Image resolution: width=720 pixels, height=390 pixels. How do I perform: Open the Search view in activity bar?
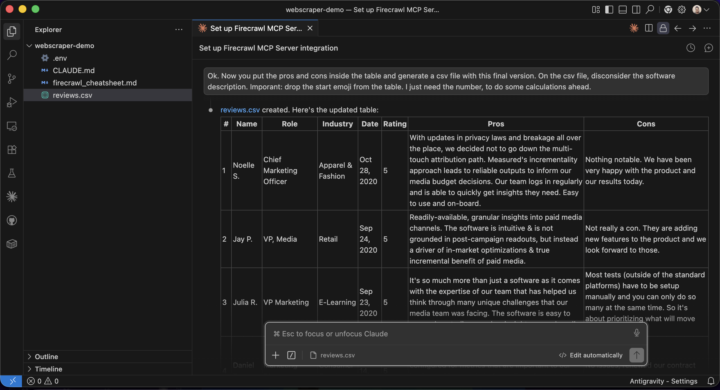click(x=12, y=55)
